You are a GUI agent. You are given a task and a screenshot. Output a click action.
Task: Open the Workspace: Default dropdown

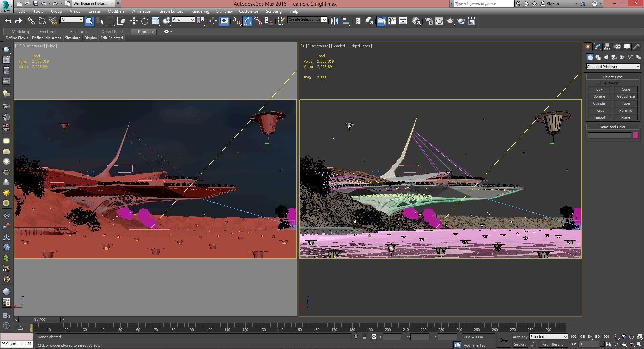pos(94,4)
